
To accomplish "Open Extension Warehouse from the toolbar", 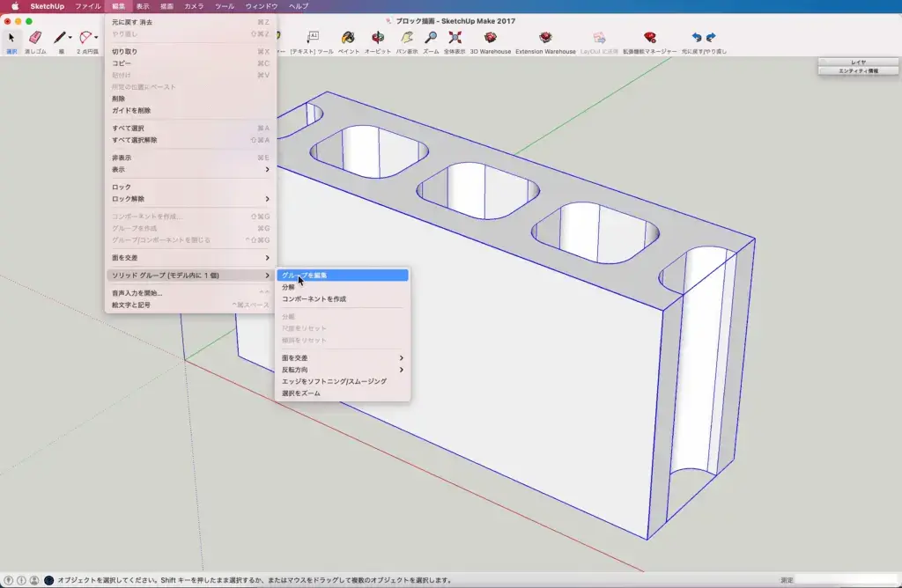I will coord(545,39).
